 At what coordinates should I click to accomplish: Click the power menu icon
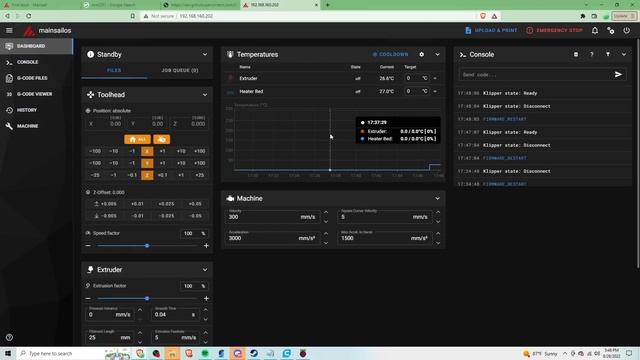pos(627,31)
